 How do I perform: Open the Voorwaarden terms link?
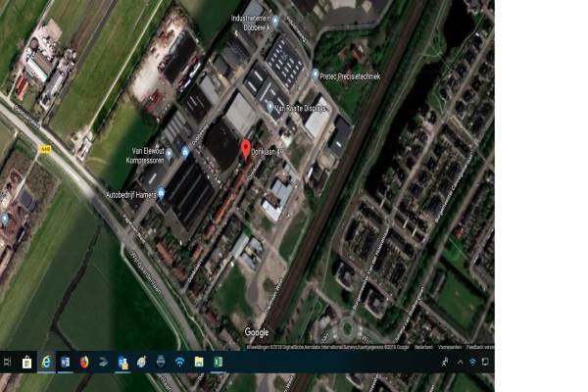click(450, 347)
